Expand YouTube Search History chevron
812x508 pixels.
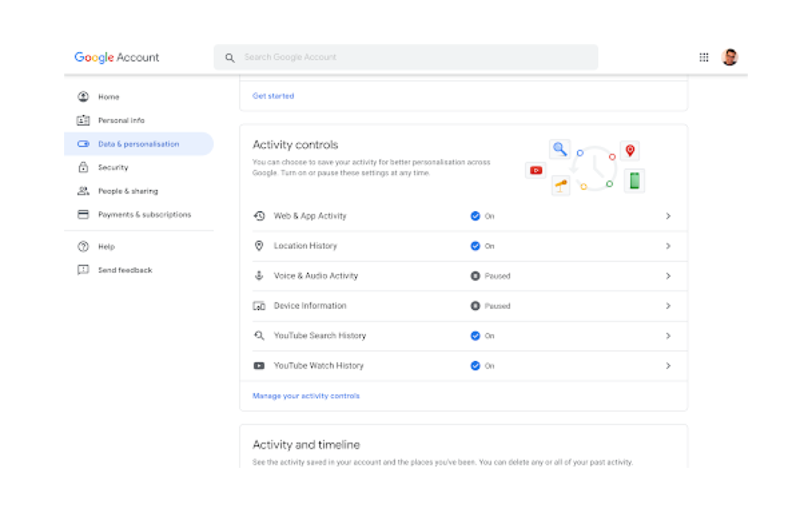pyautogui.click(x=668, y=336)
